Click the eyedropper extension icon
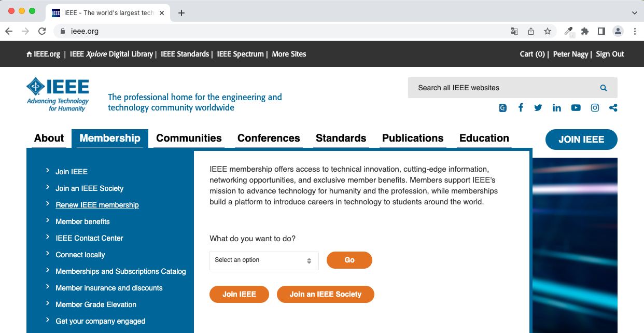The height and width of the screenshot is (333, 644). (569, 31)
